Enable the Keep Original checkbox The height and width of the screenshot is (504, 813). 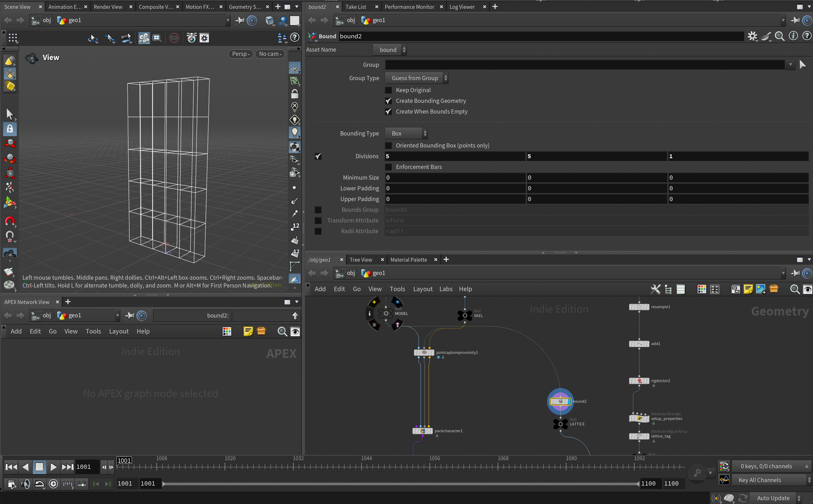pyautogui.click(x=389, y=90)
